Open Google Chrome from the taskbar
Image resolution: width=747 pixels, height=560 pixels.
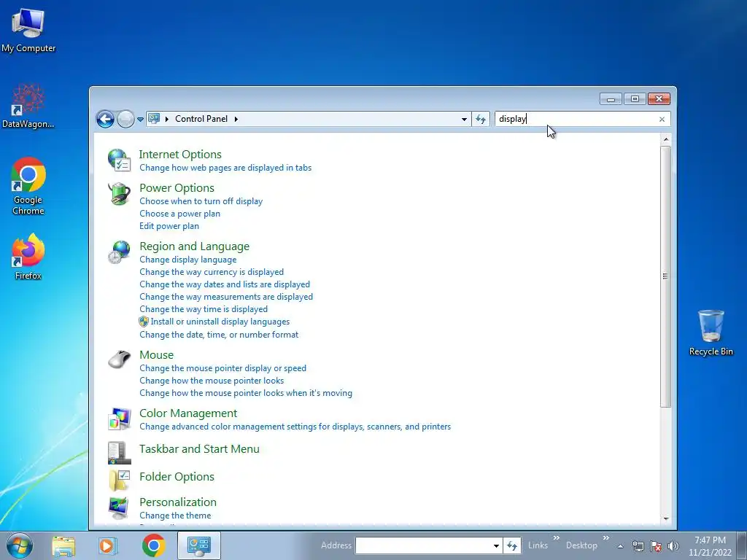[x=153, y=545]
